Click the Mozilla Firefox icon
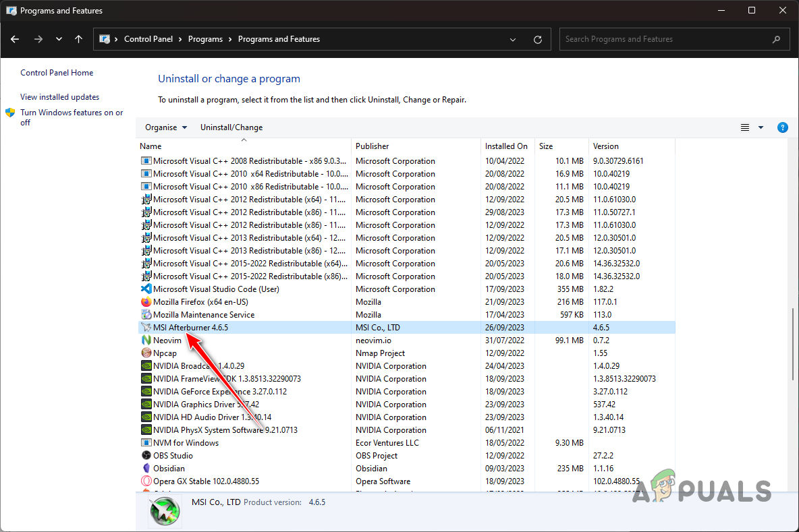The height and width of the screenshot is (532, 799). (146, 301)
